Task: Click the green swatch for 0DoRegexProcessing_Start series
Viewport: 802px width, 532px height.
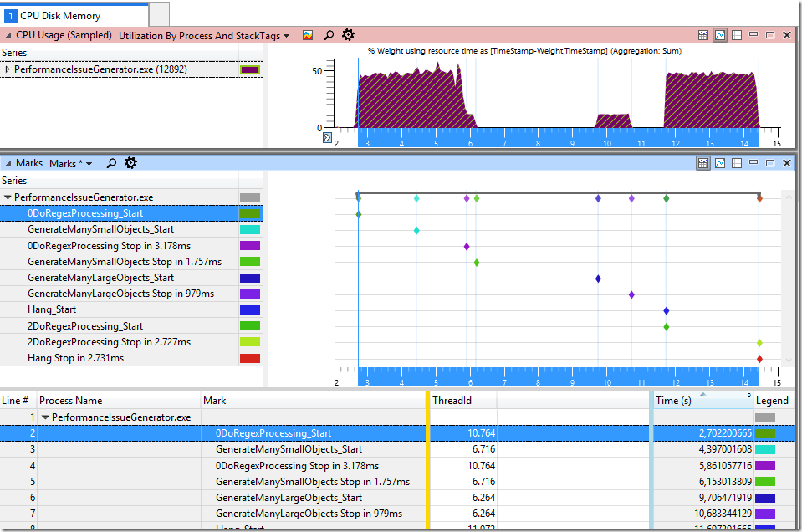Action: tap(250, 214)
